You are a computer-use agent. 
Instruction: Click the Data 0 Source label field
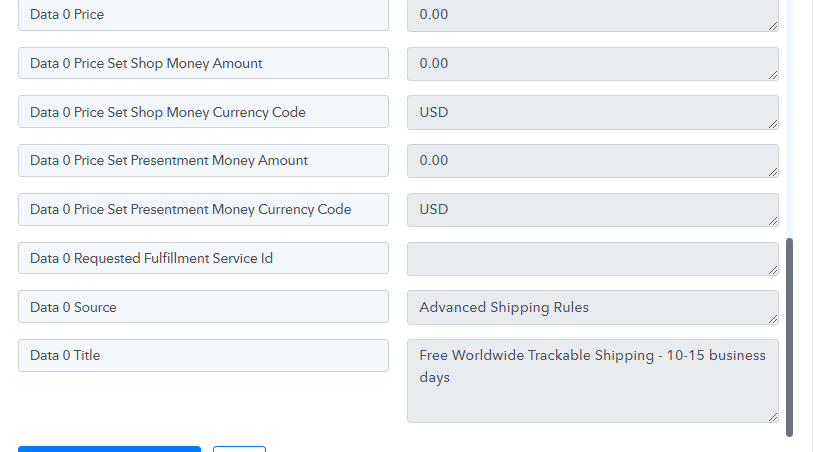click(x=203, y=307)
